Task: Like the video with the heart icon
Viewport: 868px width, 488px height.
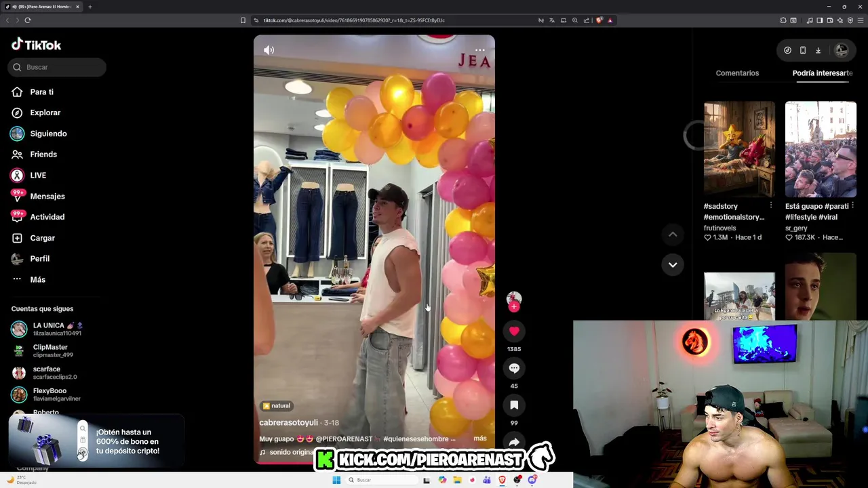Action: pyautogui.click(x=514, y=331)
